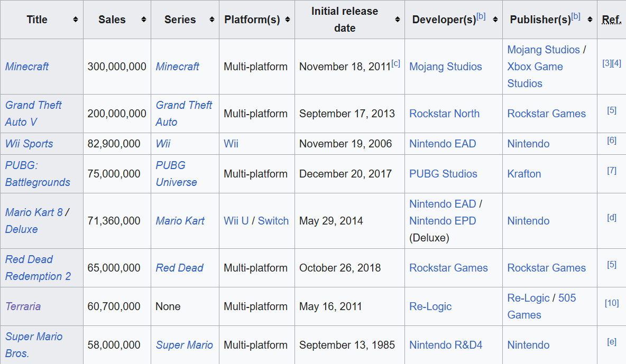
Task: Open footnote [b] in Developer(s) header
Action: click(481, 16)
